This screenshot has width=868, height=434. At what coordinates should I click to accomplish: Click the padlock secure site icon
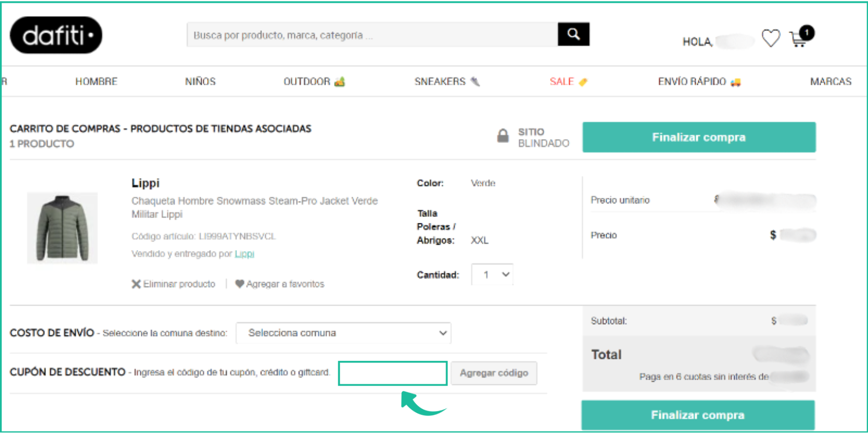click(503, 135)
